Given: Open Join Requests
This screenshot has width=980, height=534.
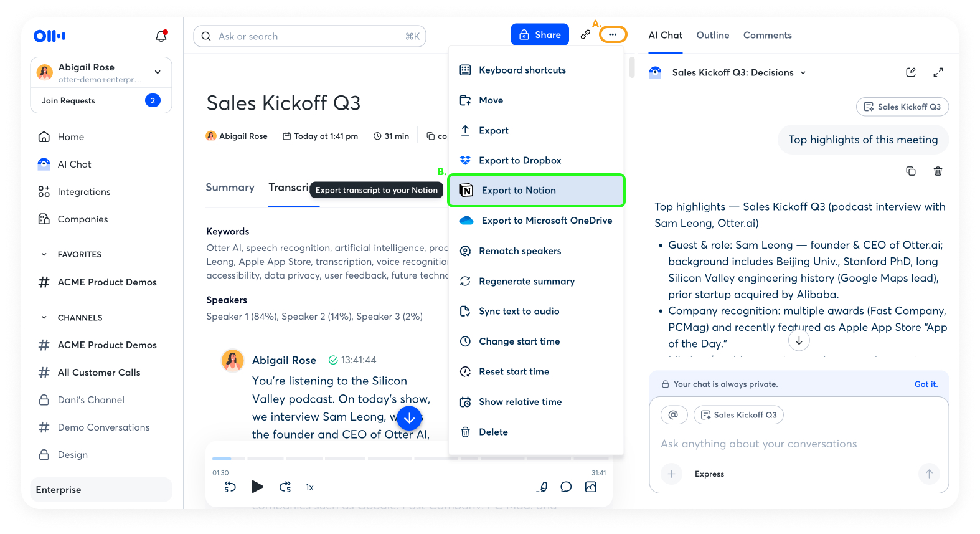Looking at the screenshot, I should click(x=101, y=100).
